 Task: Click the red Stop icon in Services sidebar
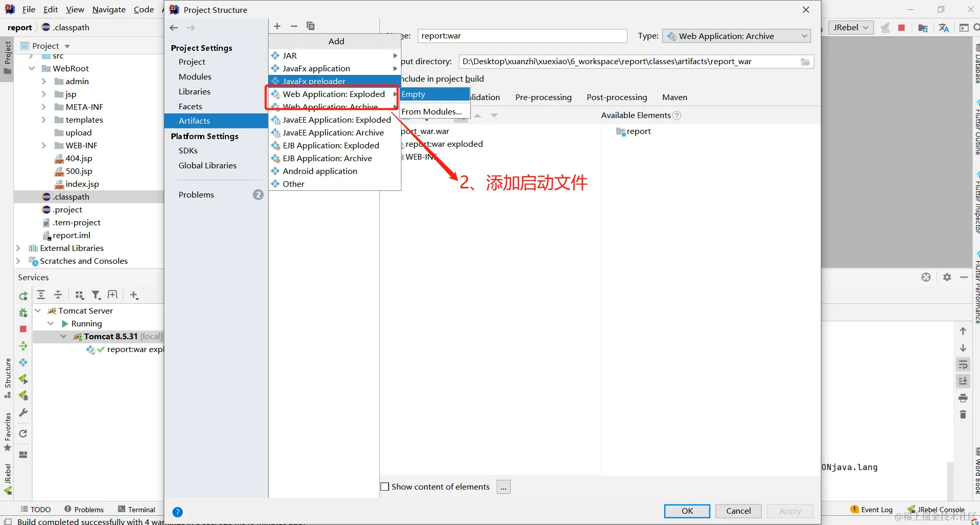point(23,329)
